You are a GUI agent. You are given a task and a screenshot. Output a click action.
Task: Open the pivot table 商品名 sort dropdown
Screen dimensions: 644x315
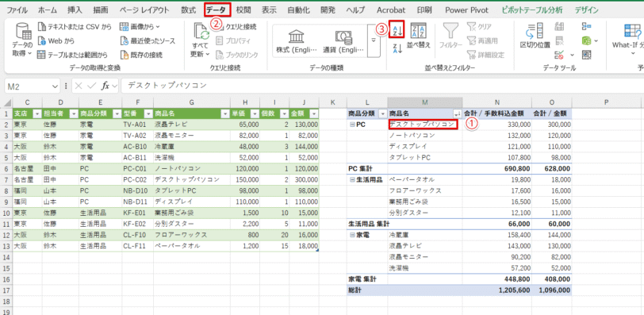point(457,113)
